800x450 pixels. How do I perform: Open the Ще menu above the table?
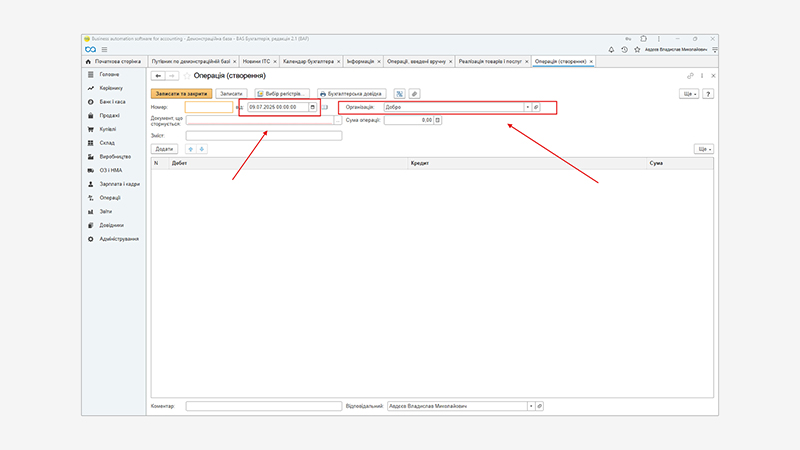click(x=704, y=149)
